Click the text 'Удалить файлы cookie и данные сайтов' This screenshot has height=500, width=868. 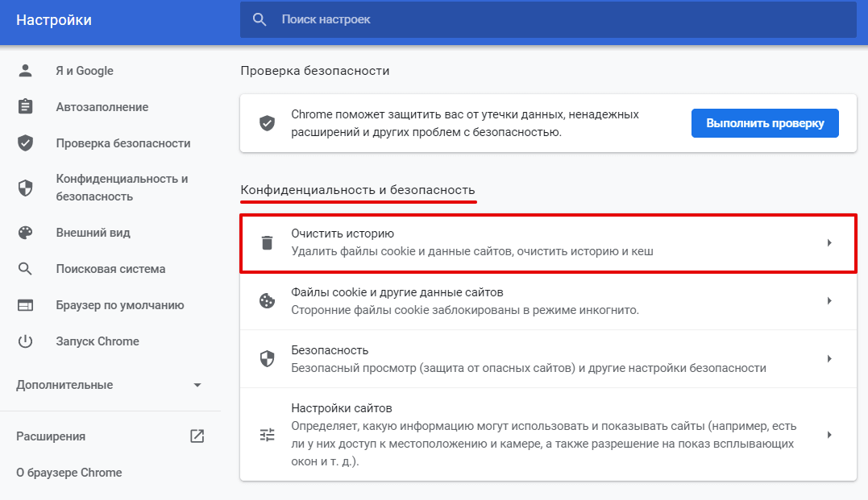coord(403,251)
